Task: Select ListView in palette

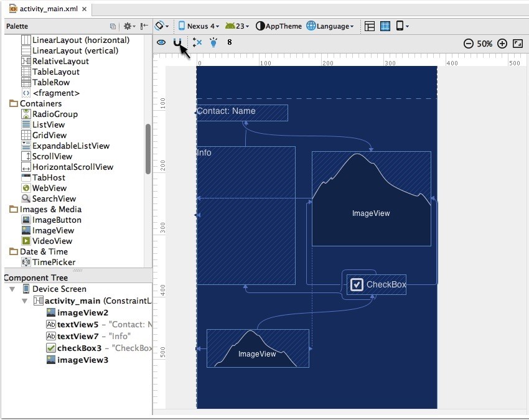Action: pos(43,124)
